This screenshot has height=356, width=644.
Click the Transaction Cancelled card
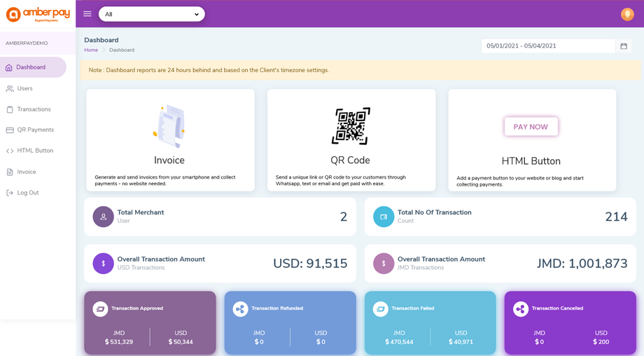[x=570, y=322]
